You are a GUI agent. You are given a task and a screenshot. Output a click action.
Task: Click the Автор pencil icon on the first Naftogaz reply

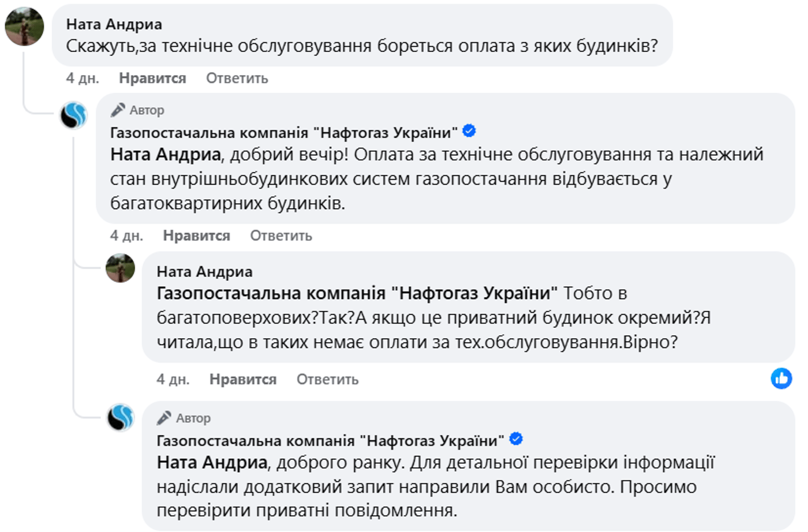(118, 110)
